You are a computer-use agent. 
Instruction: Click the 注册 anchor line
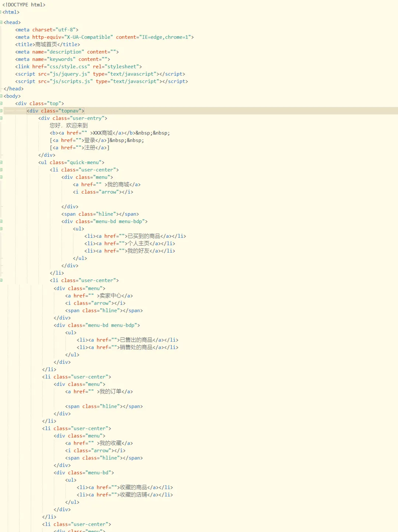(x=80, y=148)
